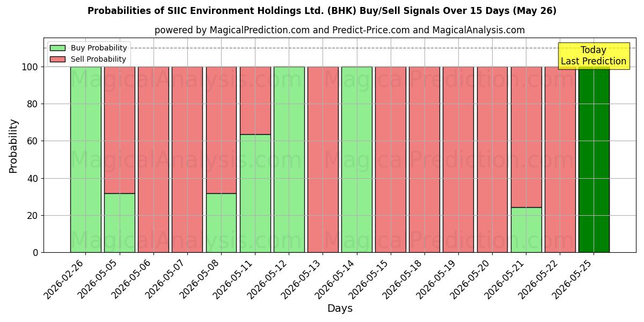This screenshot has width=644, height=322.
Task: Click the red Sell Probability legend swatch
Action: (x=57, y=59)
